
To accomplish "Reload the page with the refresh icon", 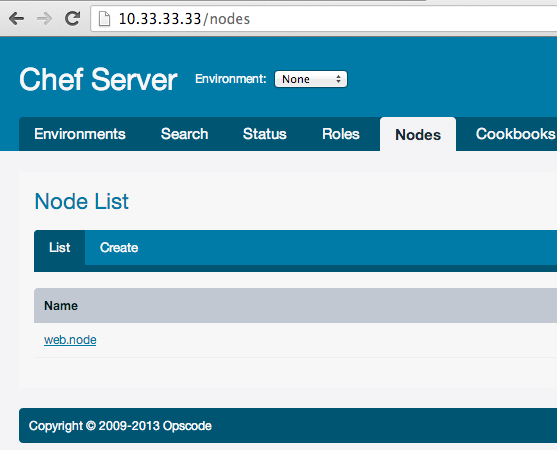I will [72, 18].
